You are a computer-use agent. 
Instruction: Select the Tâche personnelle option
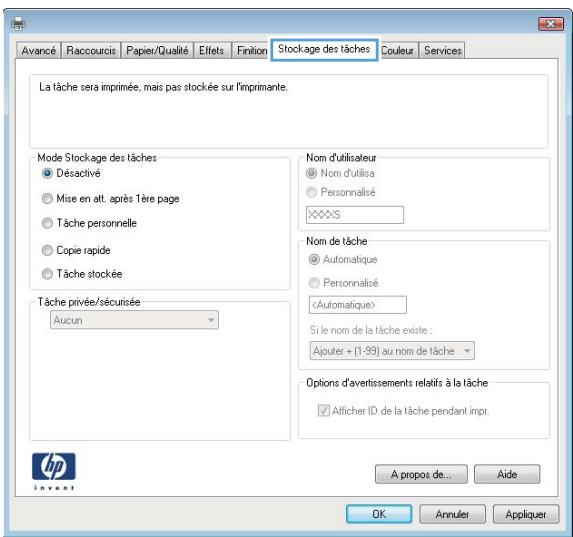coord(90,223)
